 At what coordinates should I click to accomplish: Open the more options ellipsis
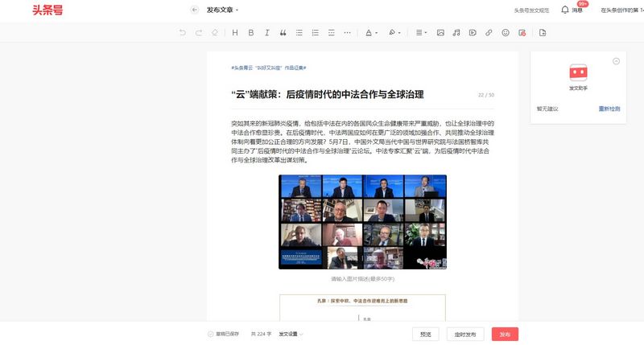pos(348,33)
